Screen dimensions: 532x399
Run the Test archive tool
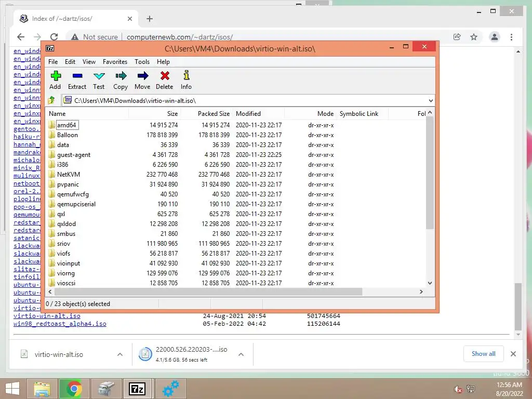click(99, 76)
